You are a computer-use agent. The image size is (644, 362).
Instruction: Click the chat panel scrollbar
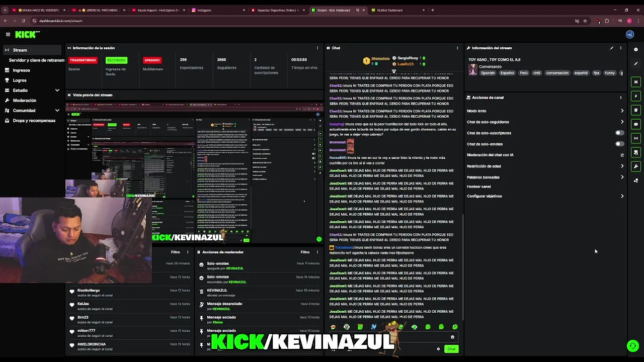(x=462, y=266)
